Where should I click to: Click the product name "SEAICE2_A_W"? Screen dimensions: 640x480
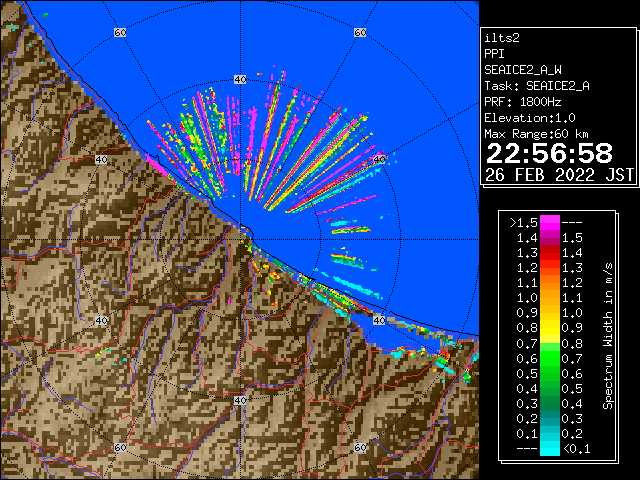coord(523,70)
